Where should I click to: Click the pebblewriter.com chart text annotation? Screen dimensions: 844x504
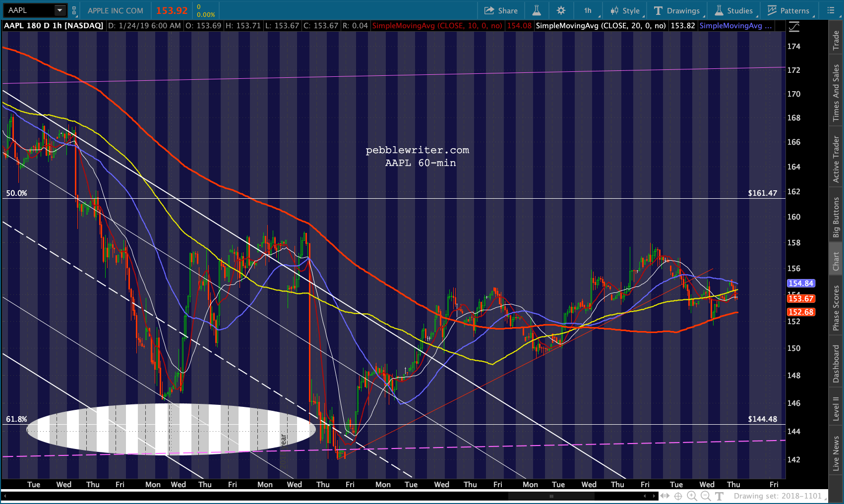click(417, 150)
